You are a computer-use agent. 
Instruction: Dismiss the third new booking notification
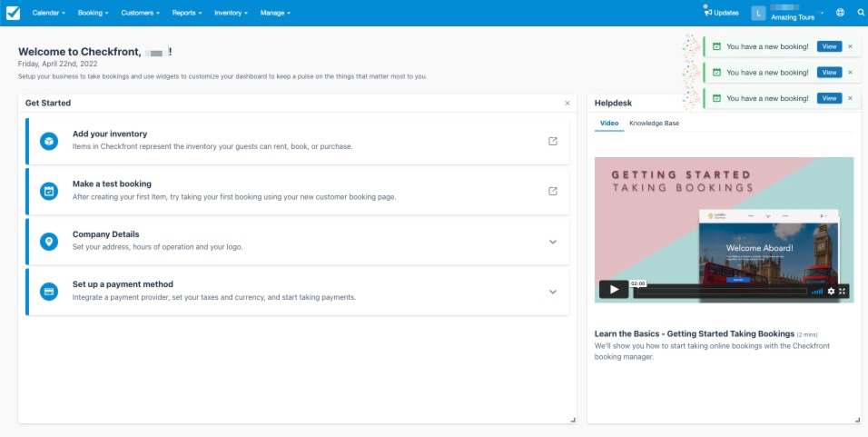850,98
